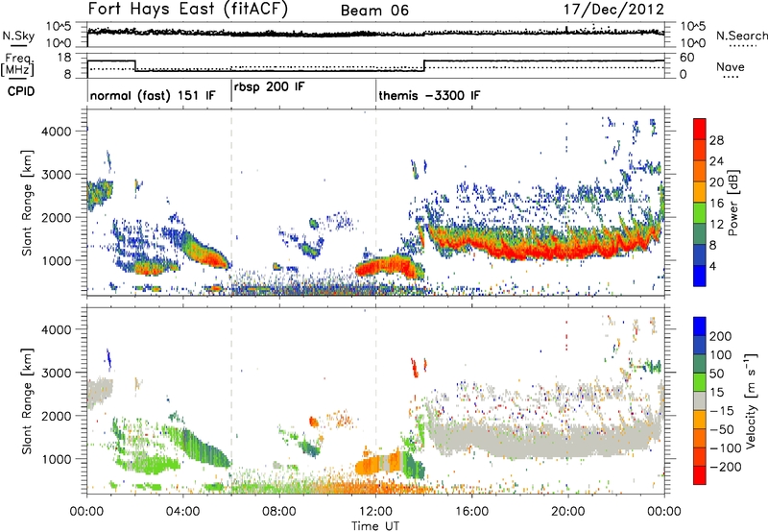The height and width of the screenshot is (532, 768).
Task: Click the '4000' tick of the power panel
Action: click(56, 132)
